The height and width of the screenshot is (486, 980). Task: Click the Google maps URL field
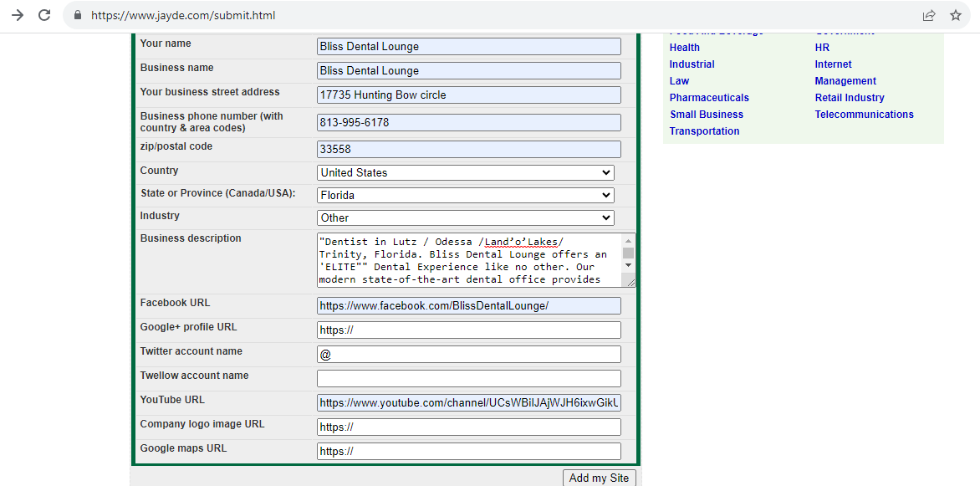(469, 452)
